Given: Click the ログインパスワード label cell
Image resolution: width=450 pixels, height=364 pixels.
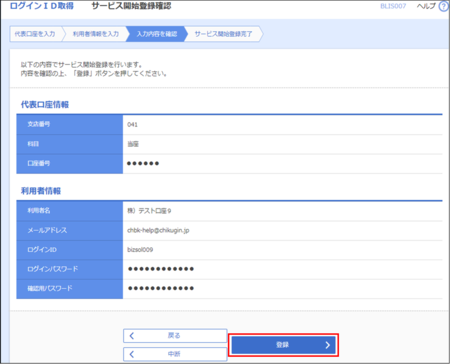Looking at the screenshot, I should 70,269.
